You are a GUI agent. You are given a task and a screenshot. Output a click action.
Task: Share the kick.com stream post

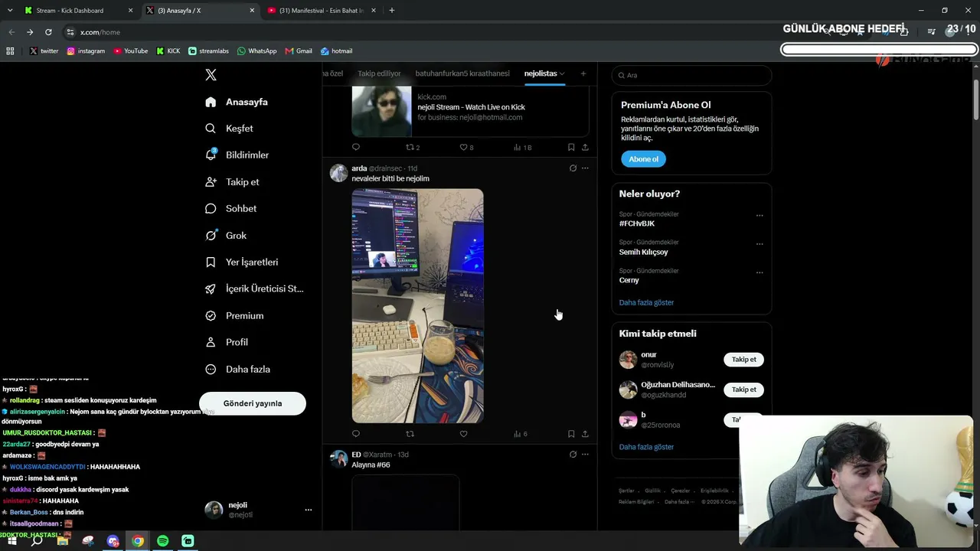point(585,147)
